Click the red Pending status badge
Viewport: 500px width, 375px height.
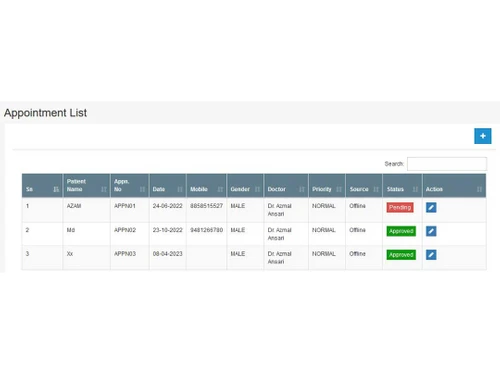tap(400, 207)
